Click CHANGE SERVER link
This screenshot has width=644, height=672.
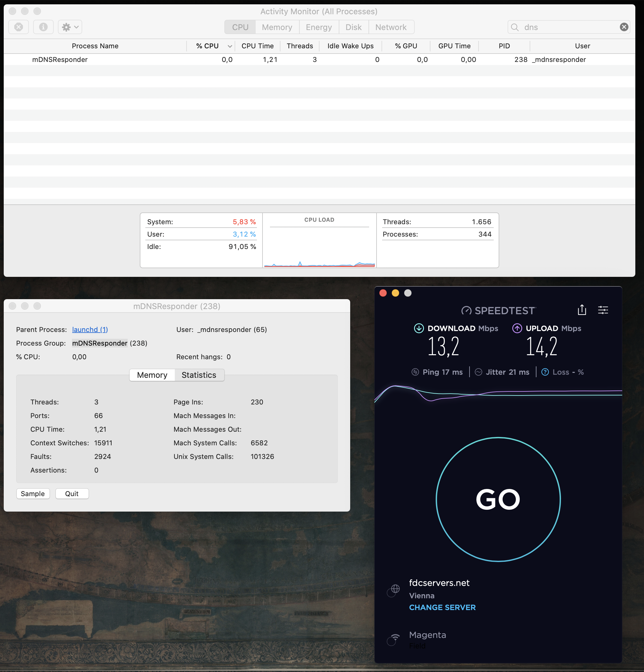point(442,607)
